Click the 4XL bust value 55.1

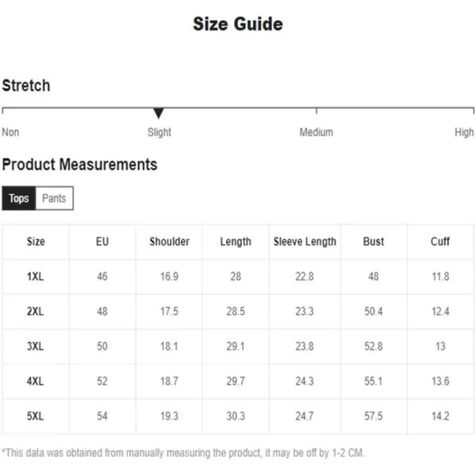(x=374, y=382)
